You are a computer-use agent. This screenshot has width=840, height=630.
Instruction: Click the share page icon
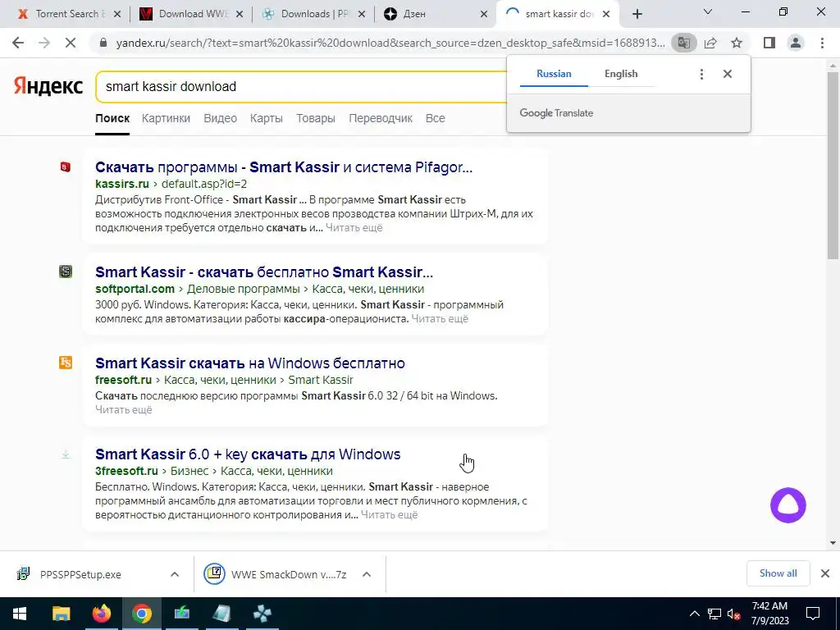click(710, 43)
